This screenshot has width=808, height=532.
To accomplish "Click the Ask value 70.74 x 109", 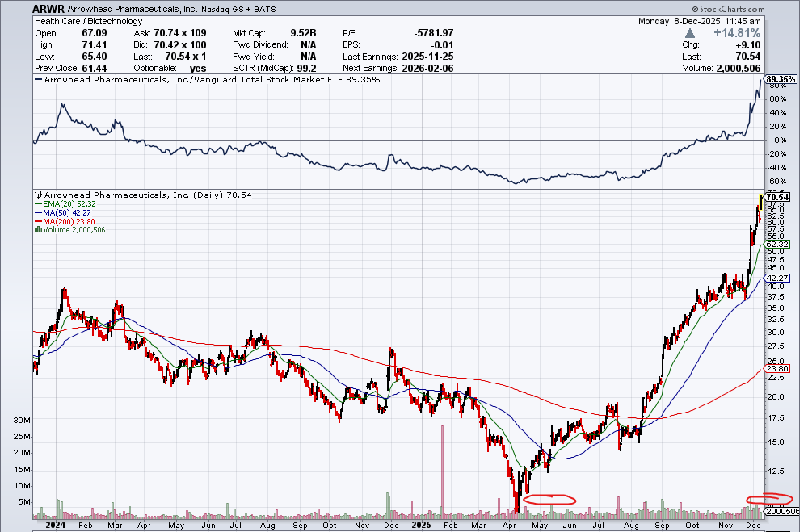I will [x=180, y=33].
